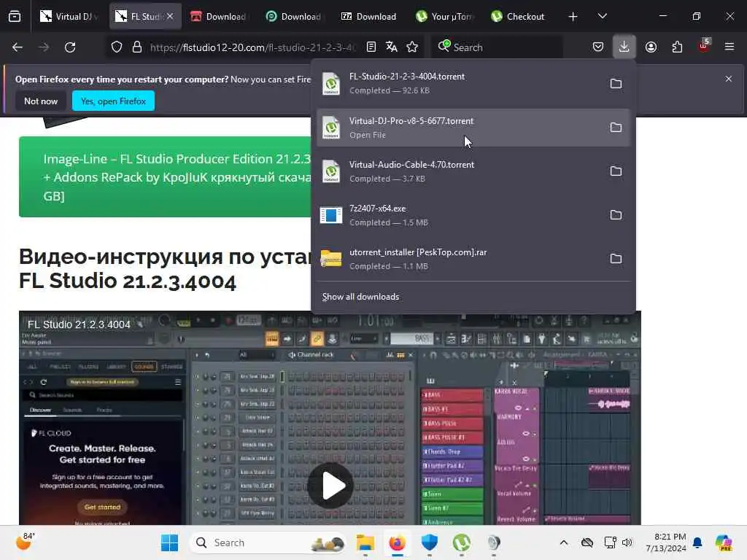Click Yes, open Firefox button
This screenshot has width=747, height=560.
(113, 101)
